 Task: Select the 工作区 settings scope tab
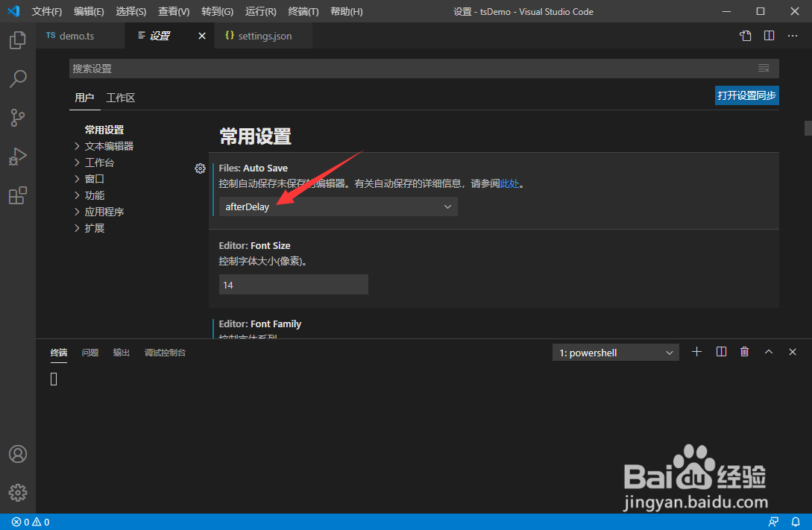coord(121,98)
